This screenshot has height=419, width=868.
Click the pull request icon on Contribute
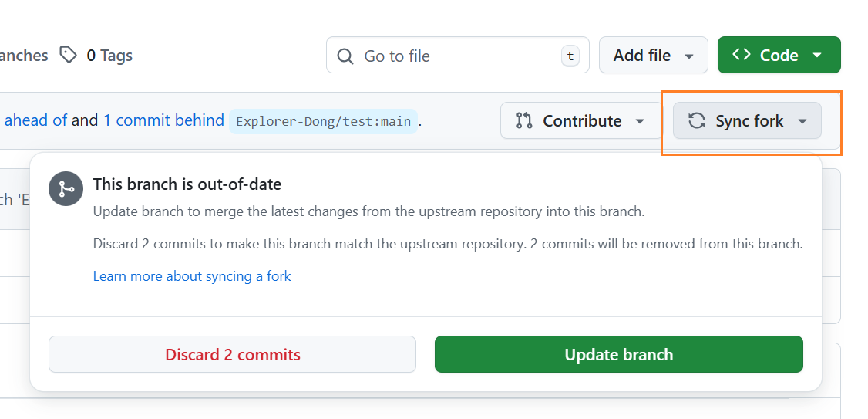(524, 121)
